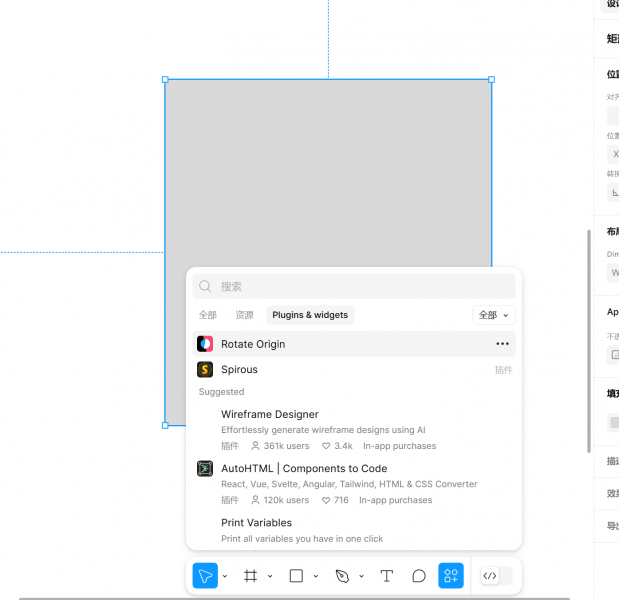Viewport: 619px width, 600px height.
Task: Select the Text tool
Action: (387, 576)
